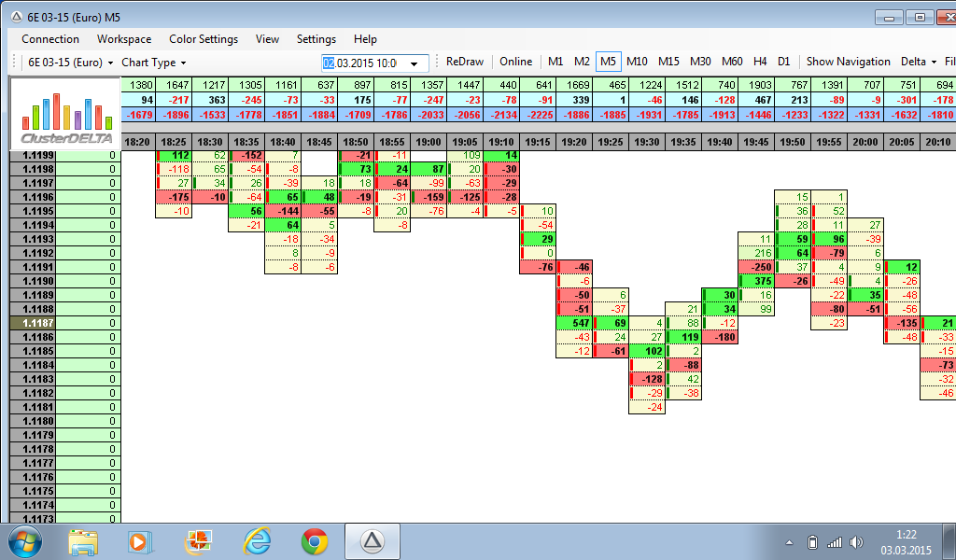Click the 20:00 time column header
The image size is (956, 560).
(x=865, y=142)
